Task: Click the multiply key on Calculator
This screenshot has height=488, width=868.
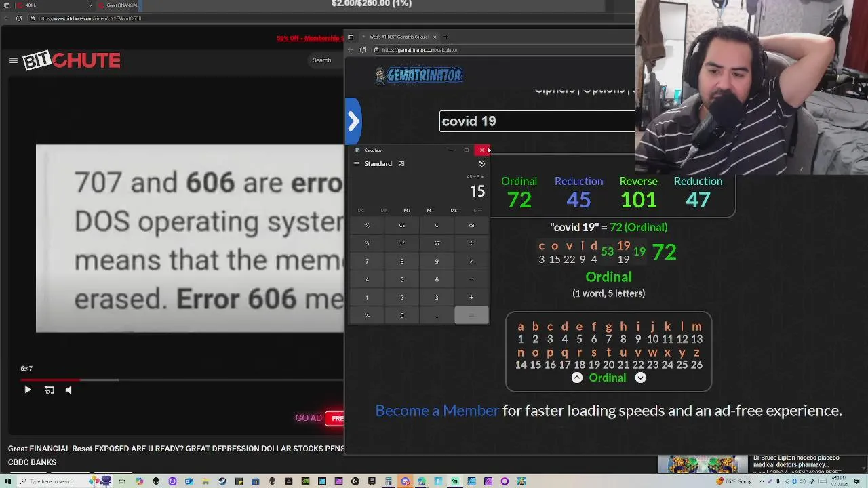Action: click(471, 261)
